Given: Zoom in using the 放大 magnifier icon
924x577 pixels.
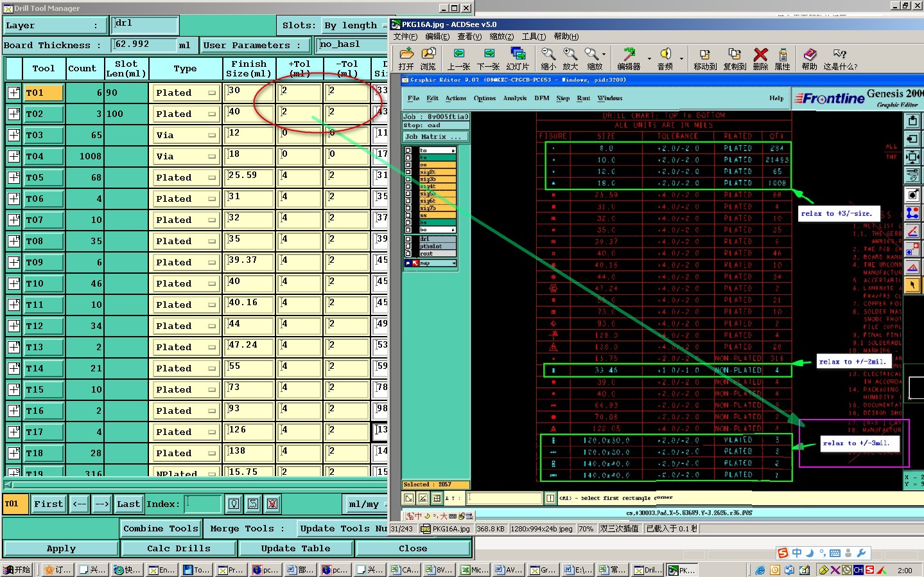Looking at the screenshot, I should (570, 55).
